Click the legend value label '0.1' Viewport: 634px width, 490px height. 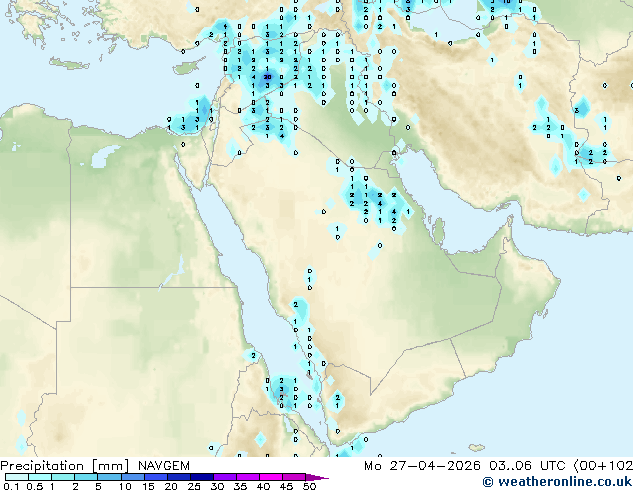[11, 486]
